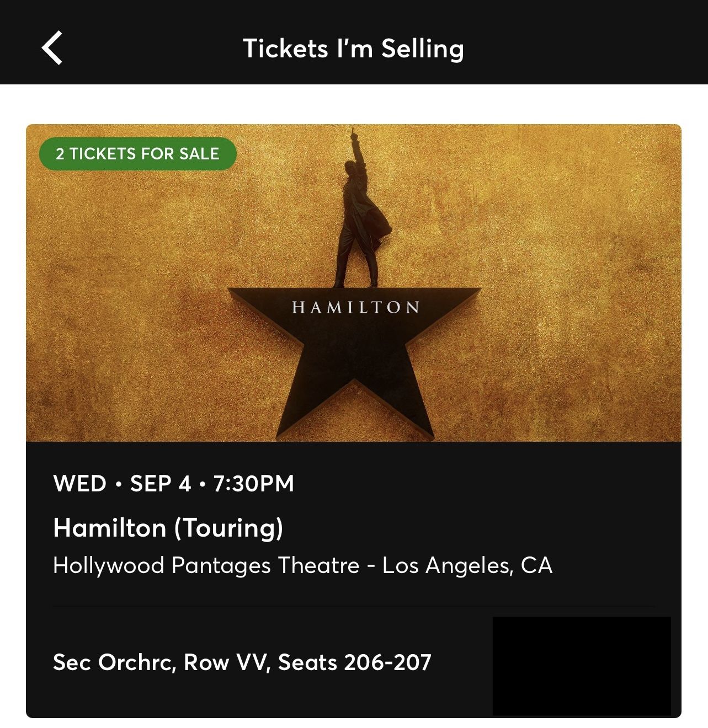Image resolution: width=708 pixels, height=728 pixels.
Task: Select the Wed Sep 4 7:30PM date line
Action: (173, 484)
